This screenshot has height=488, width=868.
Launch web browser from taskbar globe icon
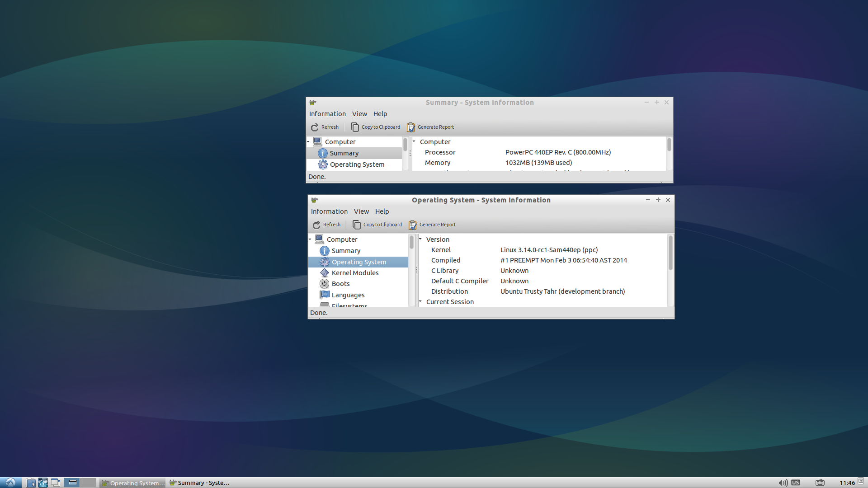43,483
